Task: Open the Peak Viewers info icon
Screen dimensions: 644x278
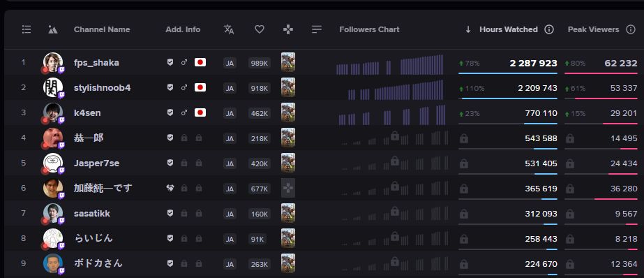Action: click(631, 29)
